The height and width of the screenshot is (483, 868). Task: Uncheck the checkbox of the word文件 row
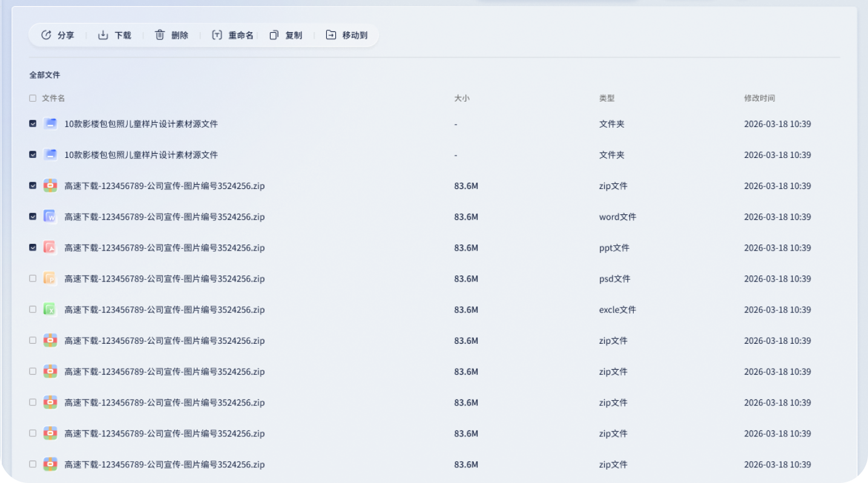tap(33, 217)
